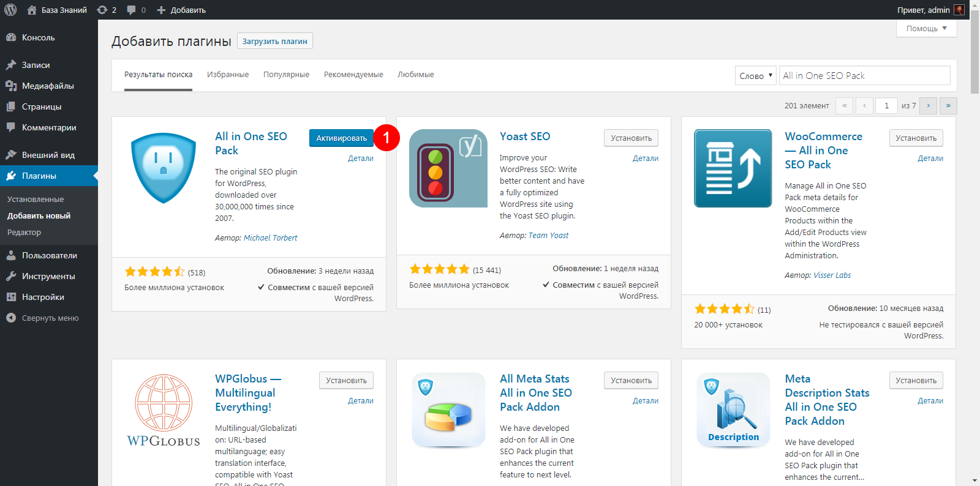Screen dimensions: 980x486
Task: Go to the next results page arrow
Action: point(929,105)
